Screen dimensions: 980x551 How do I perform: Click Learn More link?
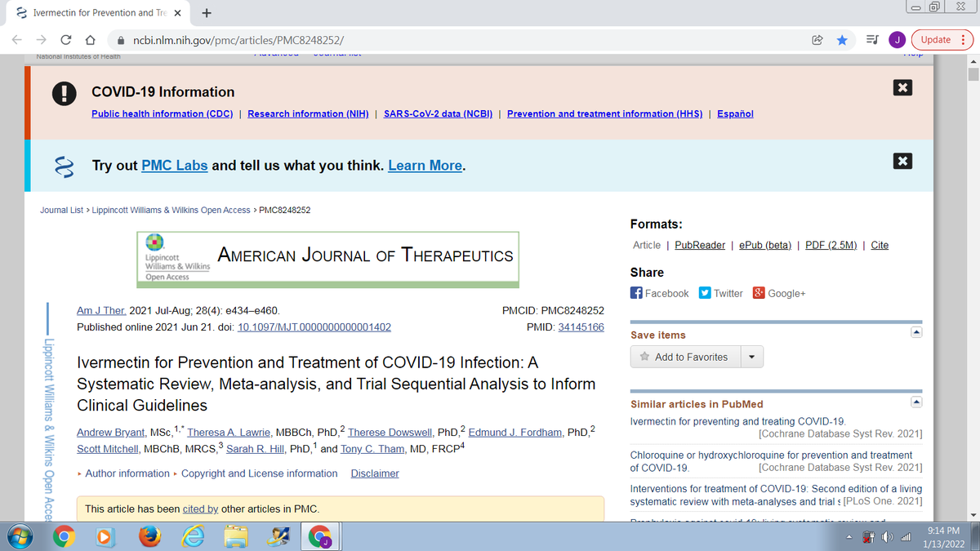click(x=425, y=166)
